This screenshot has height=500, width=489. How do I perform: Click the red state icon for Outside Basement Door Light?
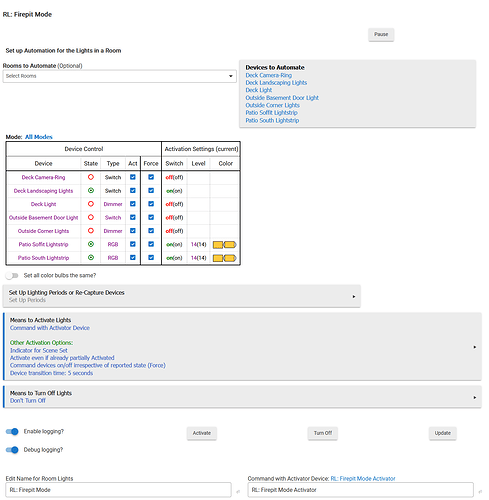(x=91, y=217)
